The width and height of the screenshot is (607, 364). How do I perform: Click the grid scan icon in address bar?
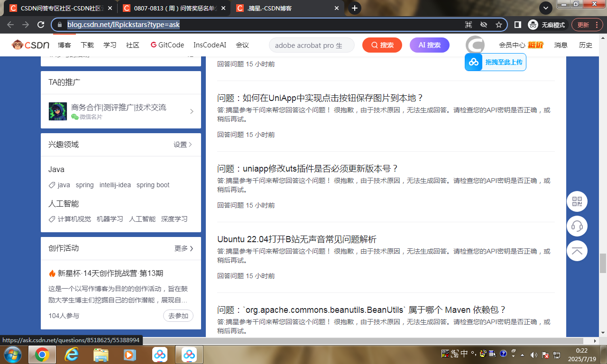pos(469,25)
